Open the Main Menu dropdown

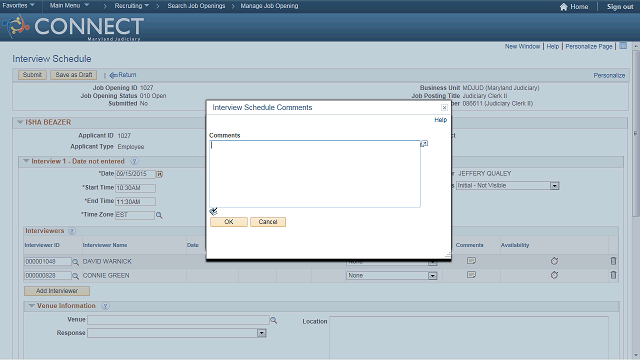[x=69, y=6]
